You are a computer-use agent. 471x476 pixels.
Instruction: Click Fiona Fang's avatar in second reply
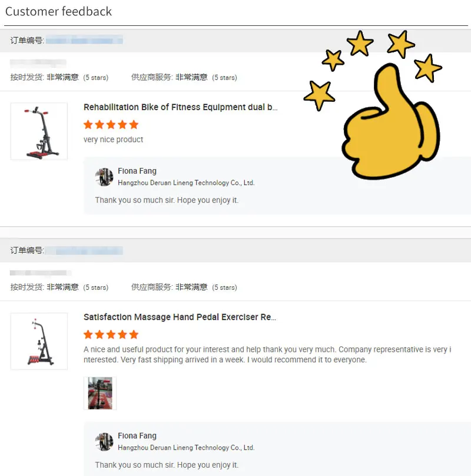tap(104, 442)
